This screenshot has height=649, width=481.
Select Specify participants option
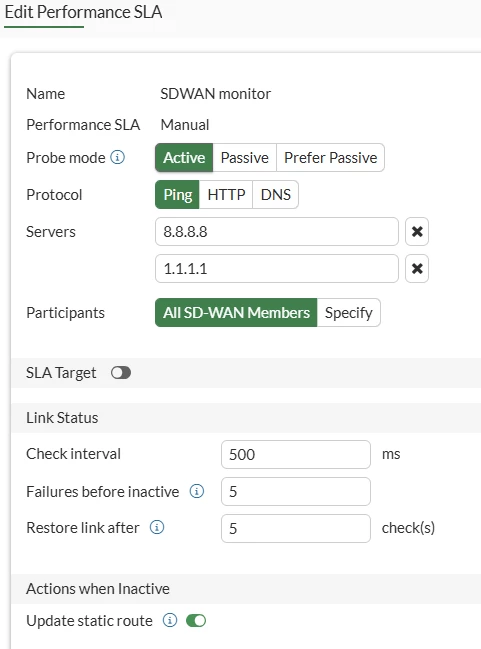coord(349,312)
